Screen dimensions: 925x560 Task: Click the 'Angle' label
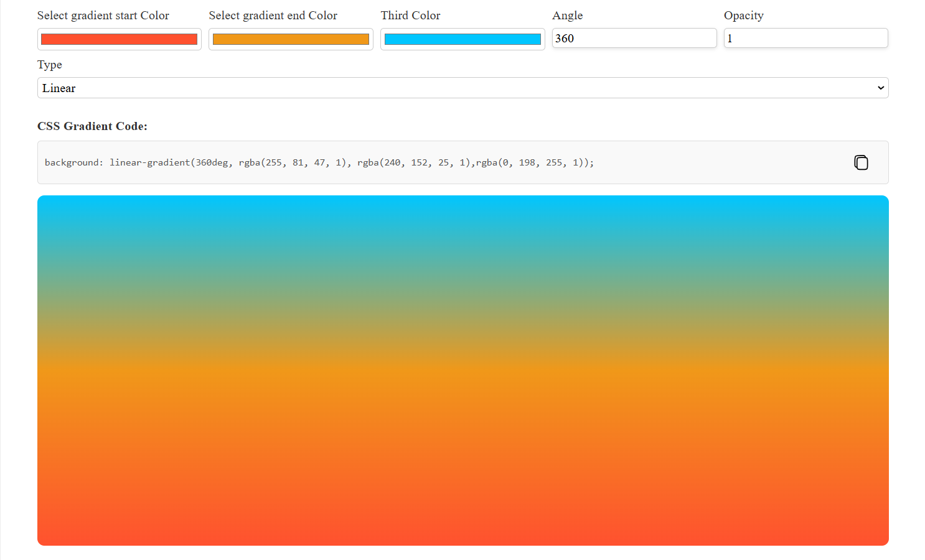pos(568,16)
